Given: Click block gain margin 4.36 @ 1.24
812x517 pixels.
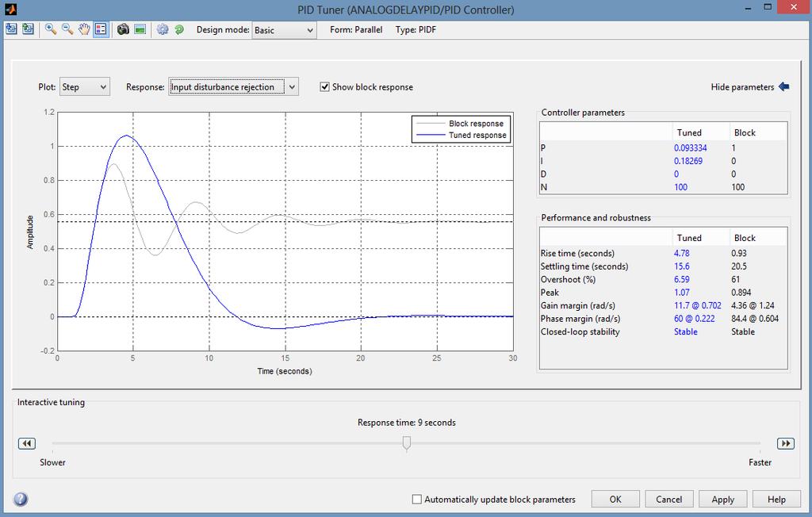Looking at the screenshot, I should pyautogui.click(x=753, y=305).
